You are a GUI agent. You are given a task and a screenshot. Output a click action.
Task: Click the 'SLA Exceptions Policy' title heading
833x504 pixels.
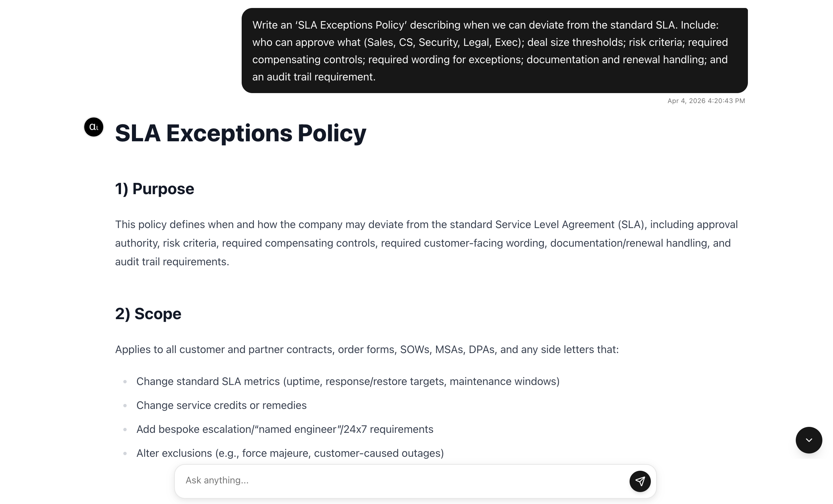coord(240,133)
